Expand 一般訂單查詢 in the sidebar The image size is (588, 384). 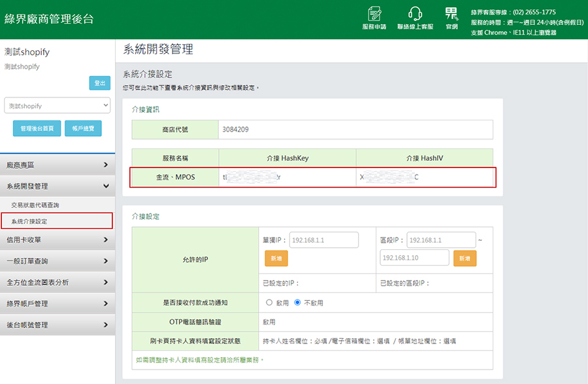57,261
